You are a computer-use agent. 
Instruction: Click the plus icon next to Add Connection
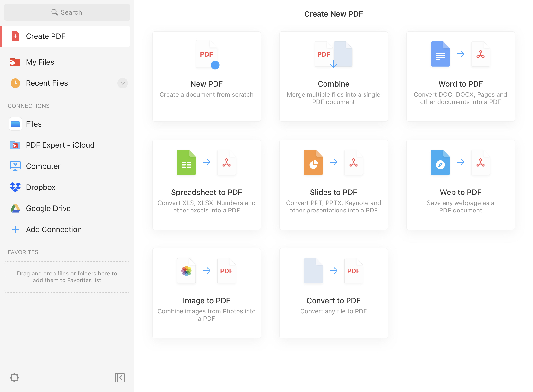(x=15, y=229)
